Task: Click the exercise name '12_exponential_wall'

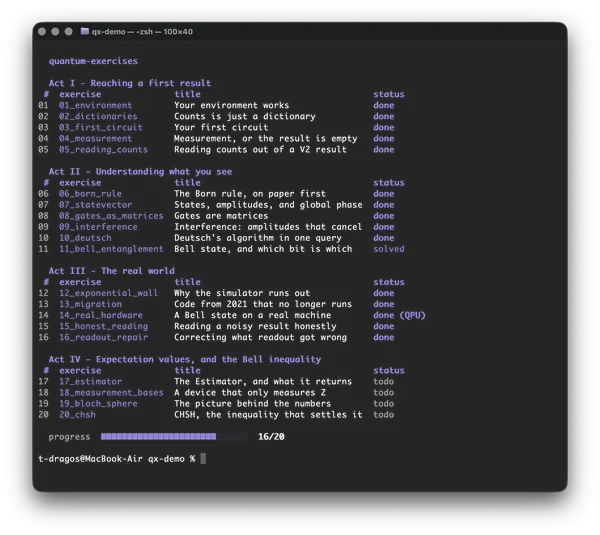Action: pyautogui.click(x=108, y=293)
